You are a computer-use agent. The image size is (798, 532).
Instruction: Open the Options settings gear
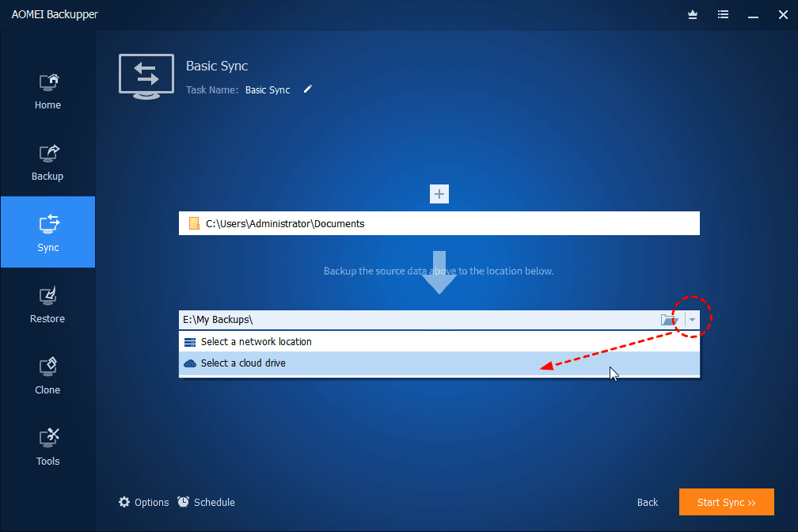(143, 502)
